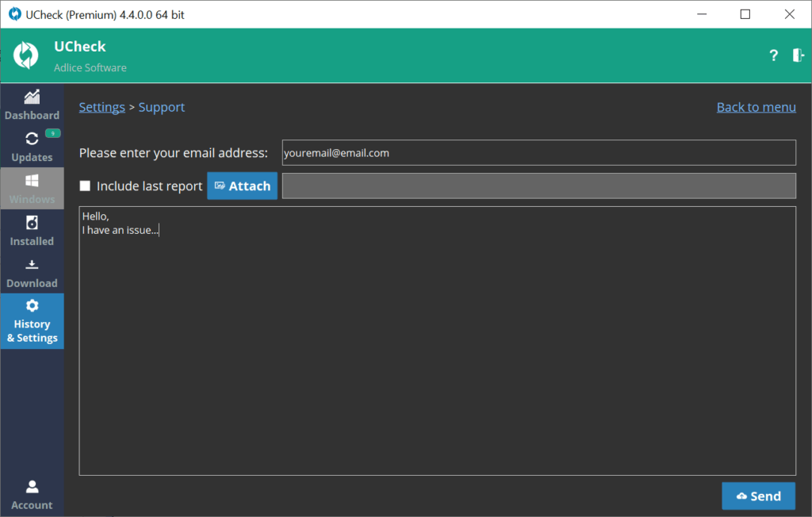Open the Account person icon

(x=32, y=486)
